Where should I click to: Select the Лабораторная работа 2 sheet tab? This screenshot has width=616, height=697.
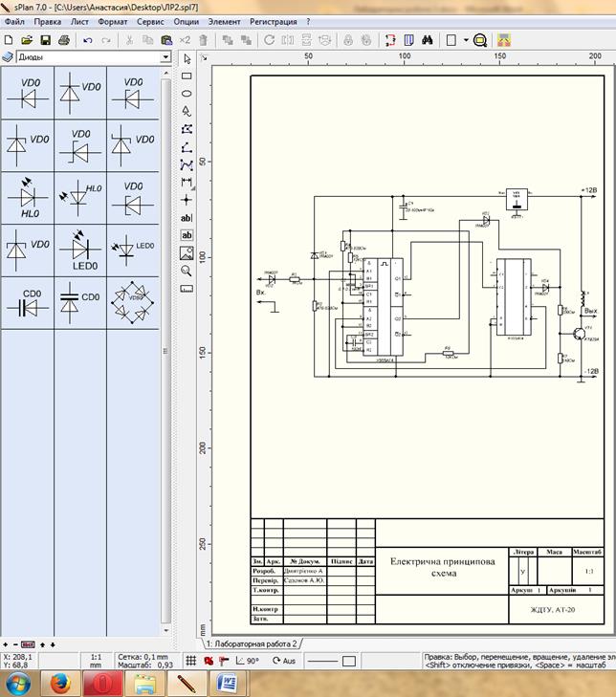[x=252, y=643]
